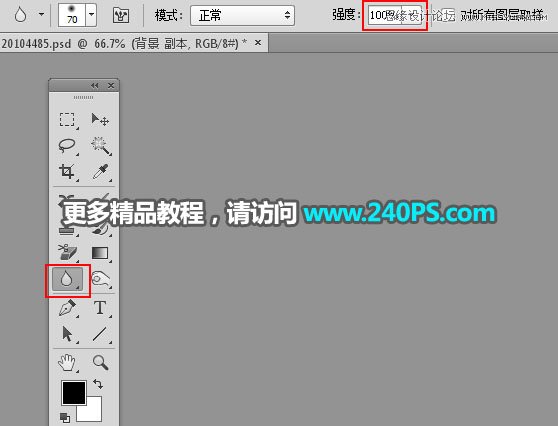Select the Hand tool
The height and width of the screenshot is (426, 558).
click(x=67, y=363)
